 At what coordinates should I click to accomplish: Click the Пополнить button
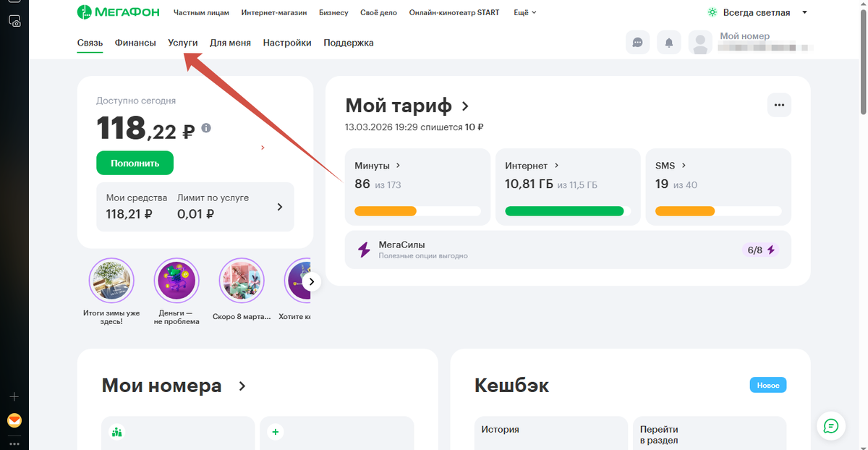click(135, 163)
